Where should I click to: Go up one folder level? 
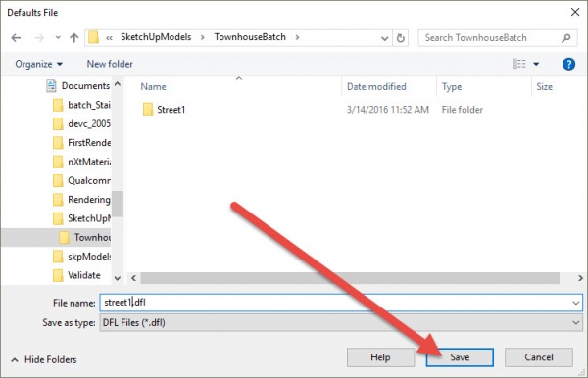74,38
